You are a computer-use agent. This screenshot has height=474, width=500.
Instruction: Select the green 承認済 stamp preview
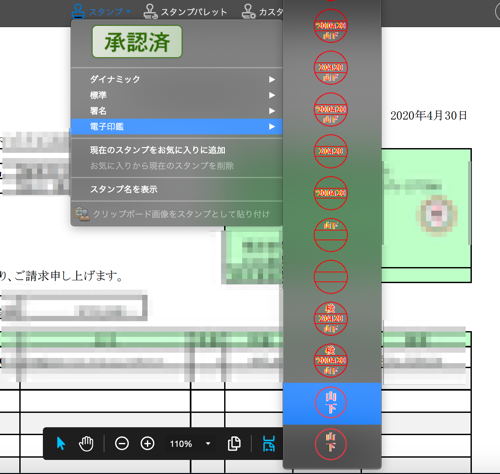coord(137,42)
